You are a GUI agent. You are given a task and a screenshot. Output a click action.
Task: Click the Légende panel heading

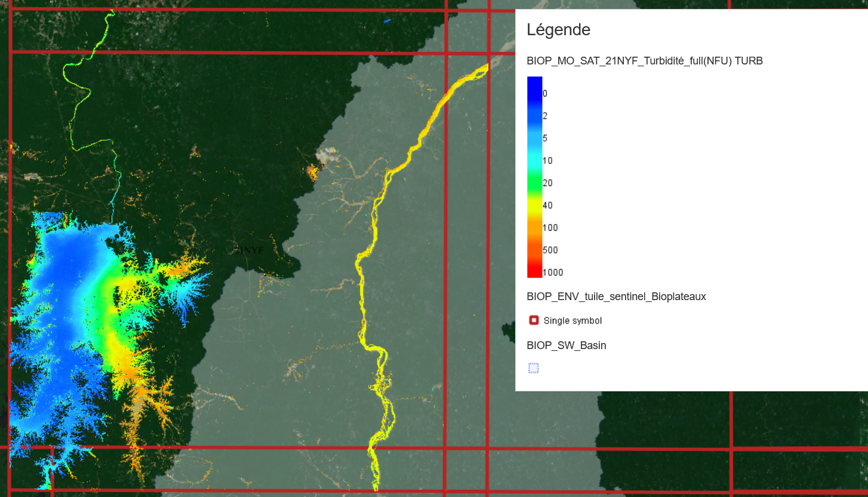558,29
